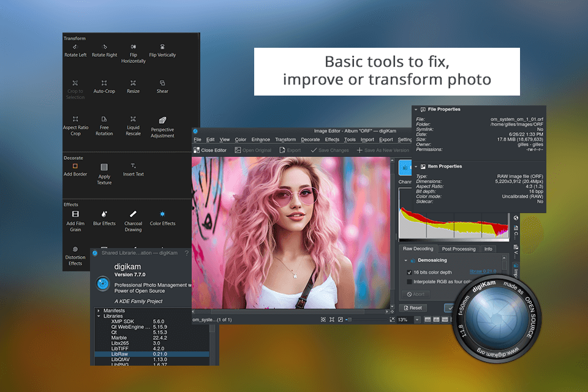588x392 pixels.
Task: Click Save Changes in the toolbar
Action: [330, 150]
